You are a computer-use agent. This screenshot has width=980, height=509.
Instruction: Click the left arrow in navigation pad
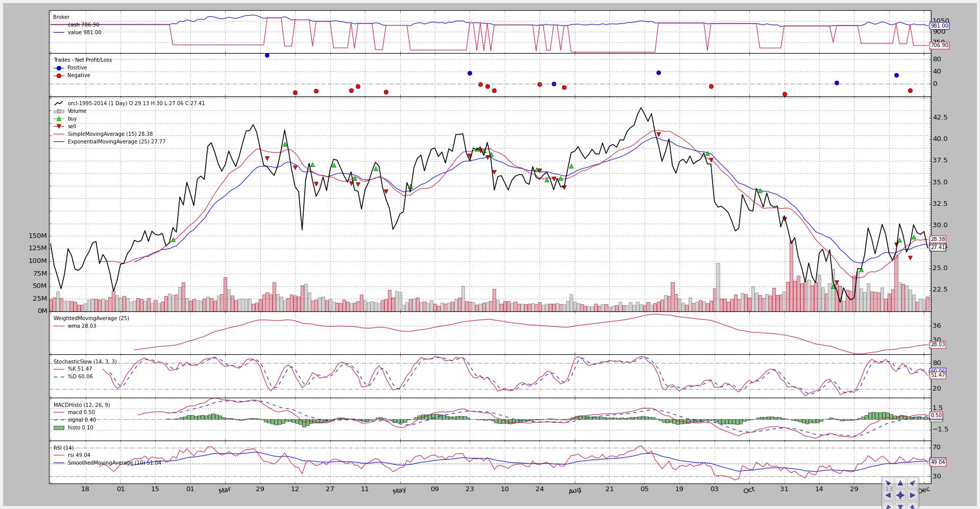click(888, 495)
